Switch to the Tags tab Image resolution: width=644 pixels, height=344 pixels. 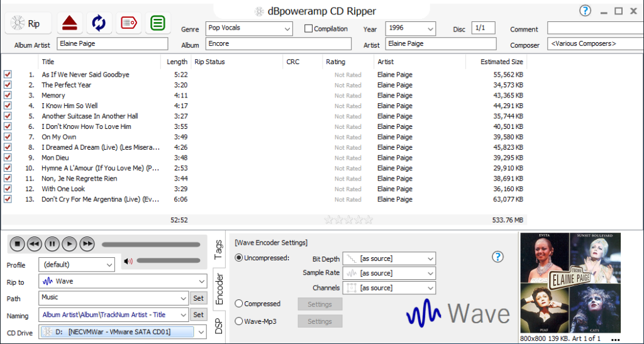(218, 250)
